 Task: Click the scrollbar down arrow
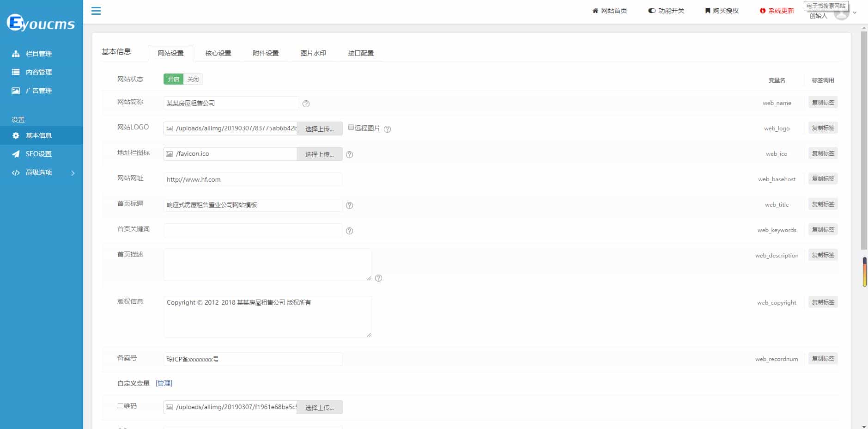tap(864, 426)
